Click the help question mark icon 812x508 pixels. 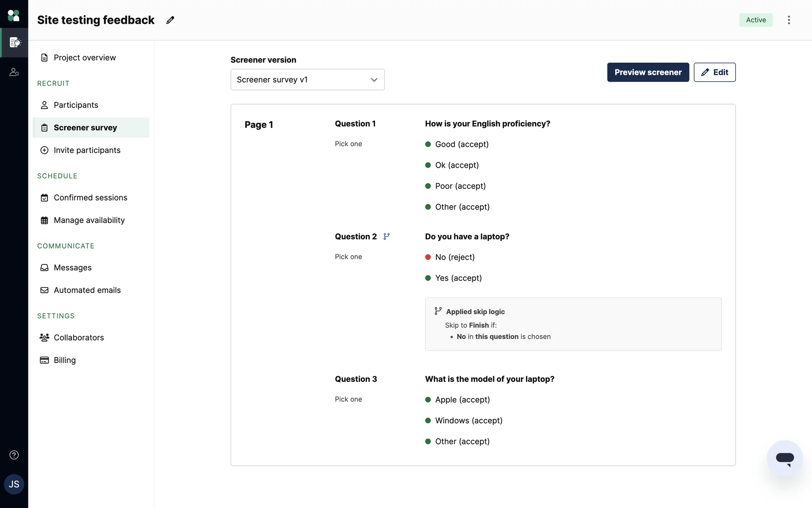pos(14,455)
